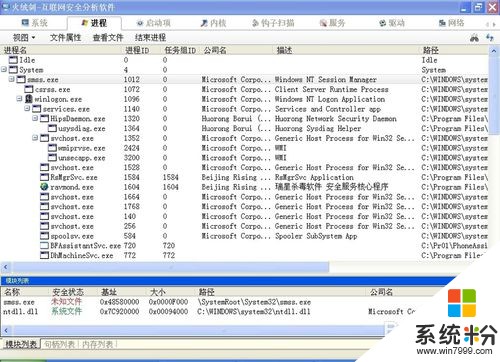500x362 pixels.
Task: Click the 查看文件 toolbar button
Action: coord(108,38)
